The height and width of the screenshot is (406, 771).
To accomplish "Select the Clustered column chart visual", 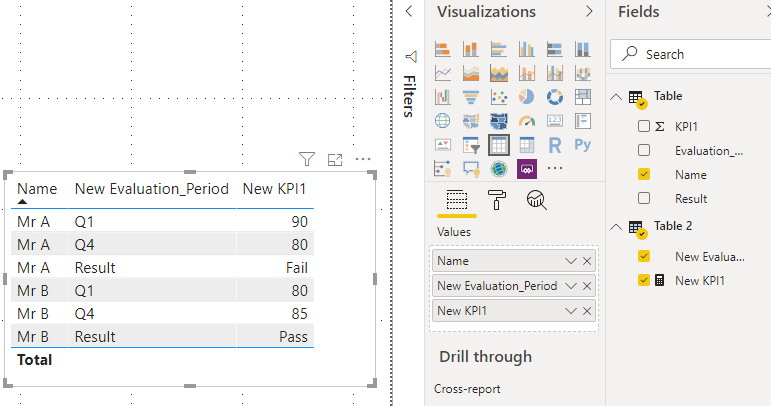I will [x=527, y=49].
